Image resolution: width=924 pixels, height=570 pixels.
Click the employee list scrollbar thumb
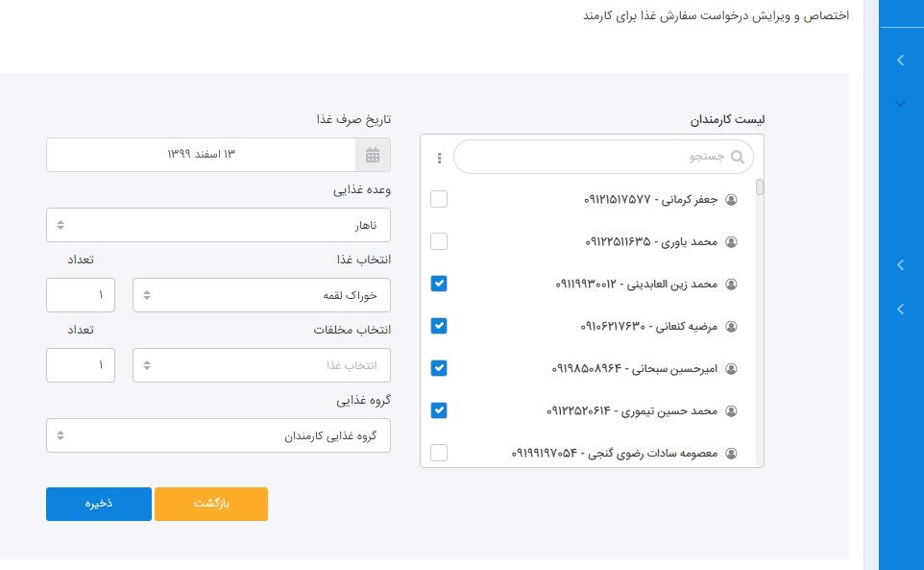pyautogui.click(x=760, y=187)
